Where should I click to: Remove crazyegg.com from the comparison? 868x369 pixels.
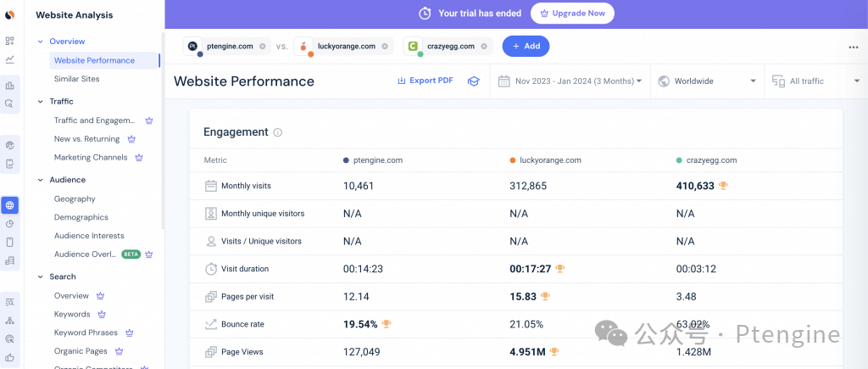pyautogui.click(x=485, y=46)
